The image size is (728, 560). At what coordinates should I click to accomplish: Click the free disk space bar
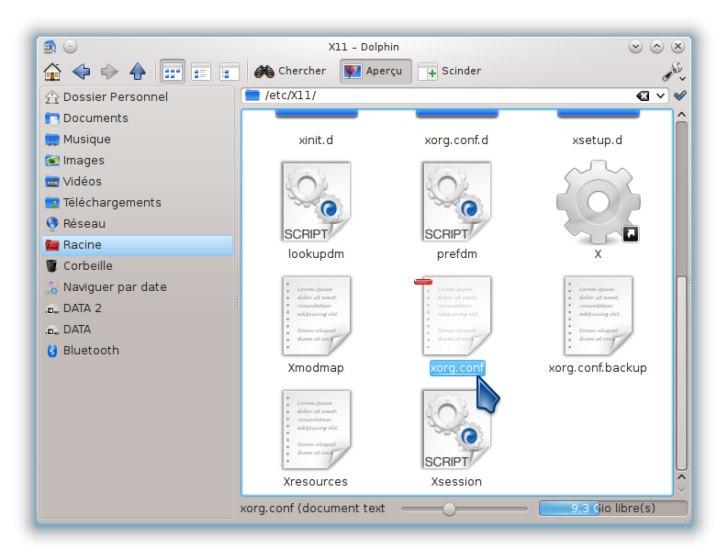tap(612, 509)
